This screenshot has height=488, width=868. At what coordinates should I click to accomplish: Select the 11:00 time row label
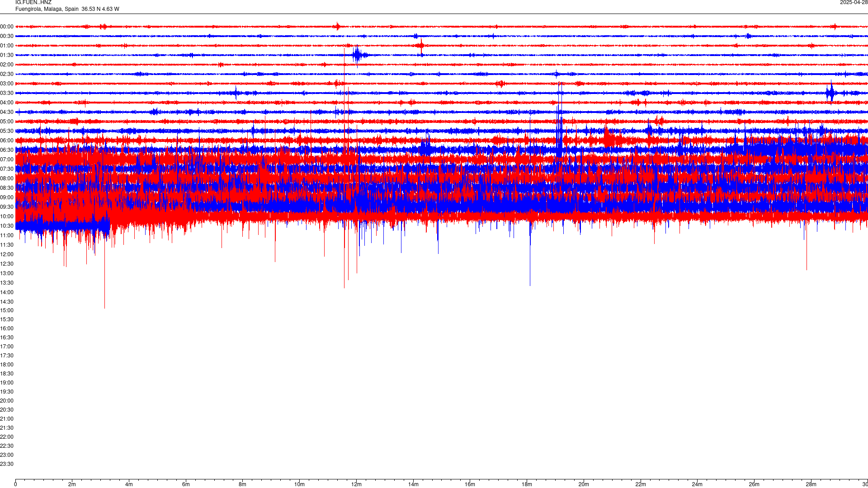pyautogui.click(x=7, y=235)
